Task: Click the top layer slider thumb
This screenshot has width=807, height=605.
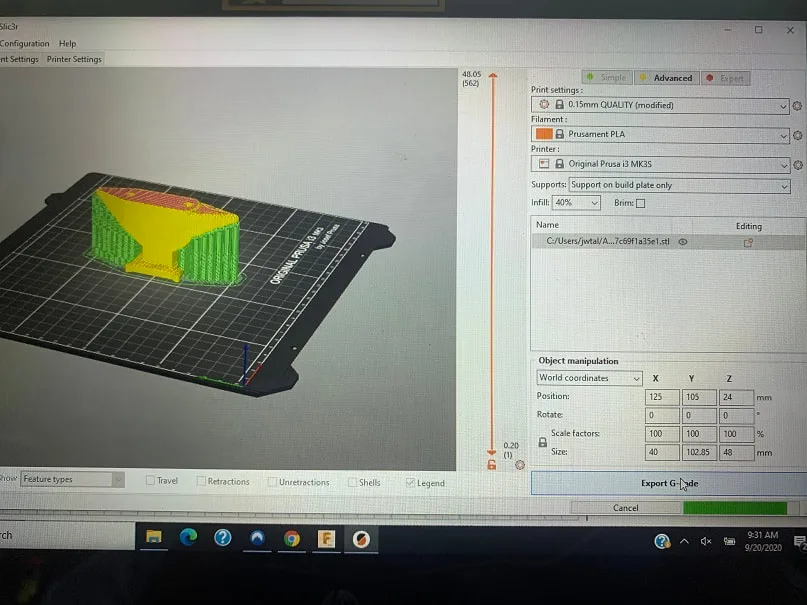Action: tap(493, 76)
